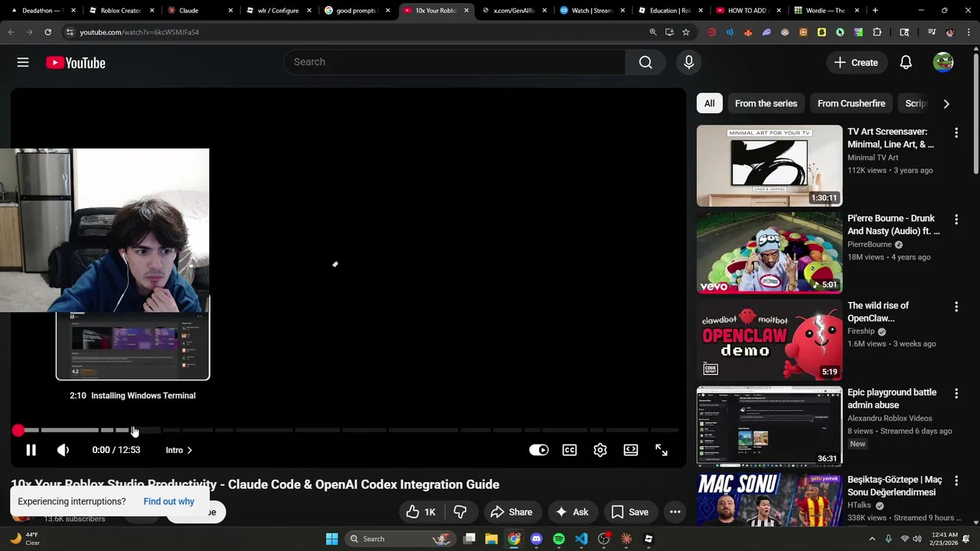
Task: Click the video search input field
Action: [455, 62]
